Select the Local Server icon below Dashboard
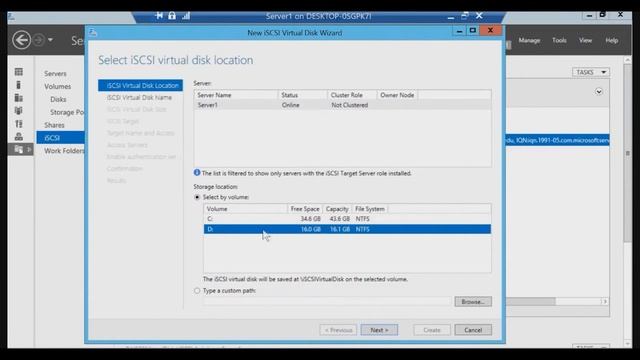 click(18, 85)
